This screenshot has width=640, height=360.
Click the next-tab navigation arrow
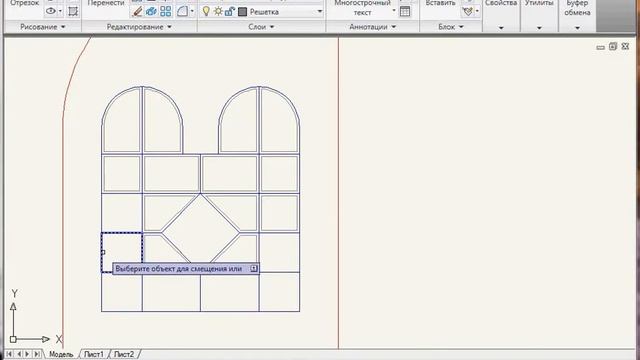pos(27,354)
